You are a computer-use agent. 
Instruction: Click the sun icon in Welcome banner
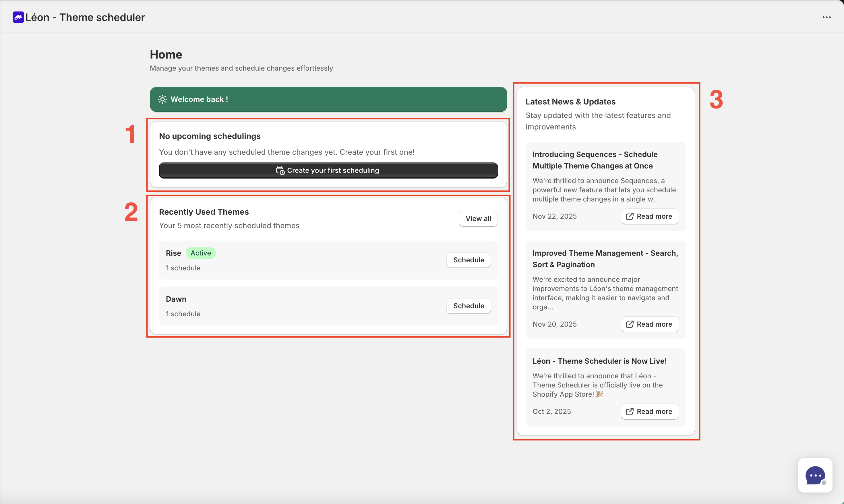(162, 99)
